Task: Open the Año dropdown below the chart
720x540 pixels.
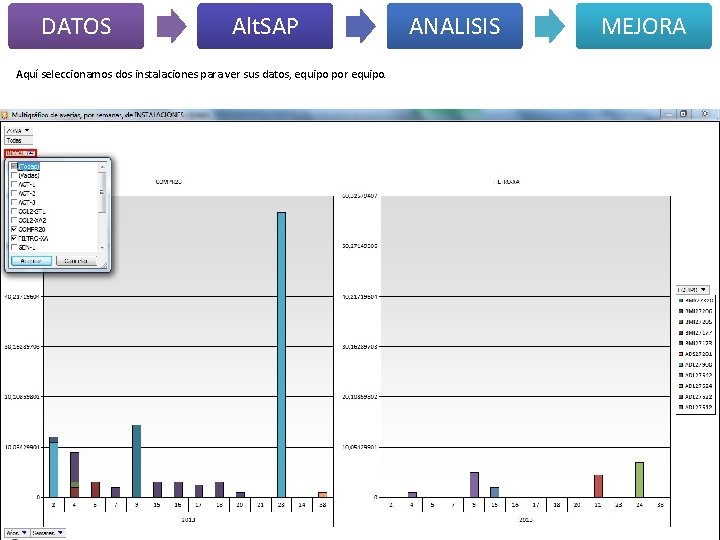Action: [x=17, y=533]
